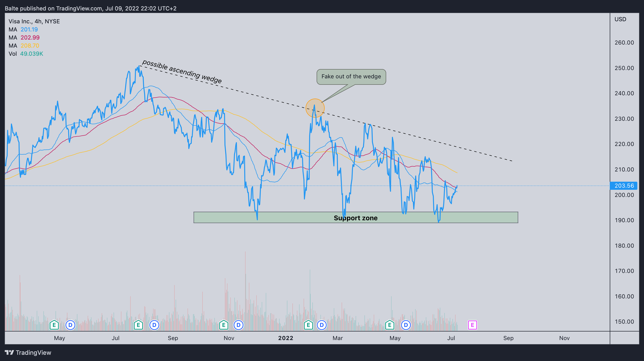Click the 210.00 price axis label
The width and height of the screenshot is (644, 361).
click(x=624, y=170)
